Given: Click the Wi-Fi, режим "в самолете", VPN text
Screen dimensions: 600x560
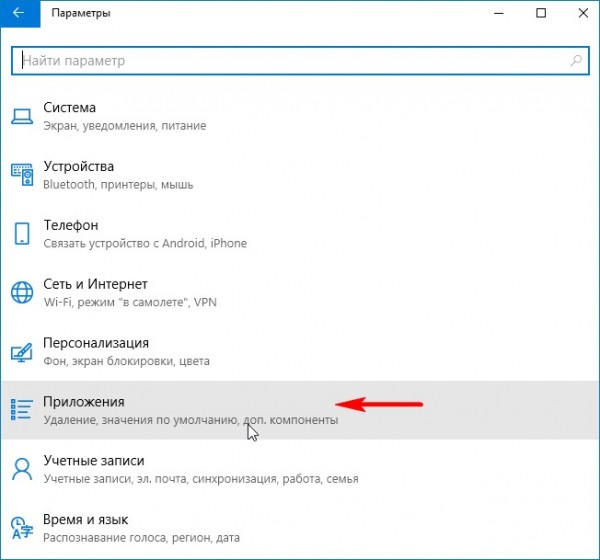Looking at the screenshot, I should click(x=130, y=302).
